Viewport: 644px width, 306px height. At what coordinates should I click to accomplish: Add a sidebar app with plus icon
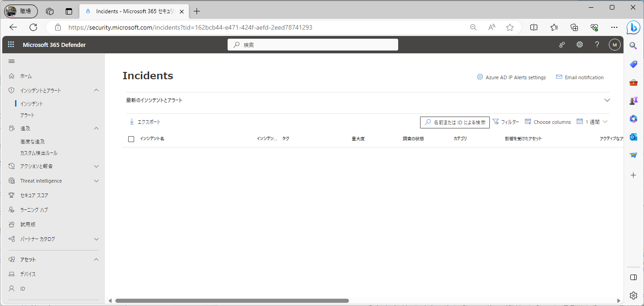pos(633,175)
